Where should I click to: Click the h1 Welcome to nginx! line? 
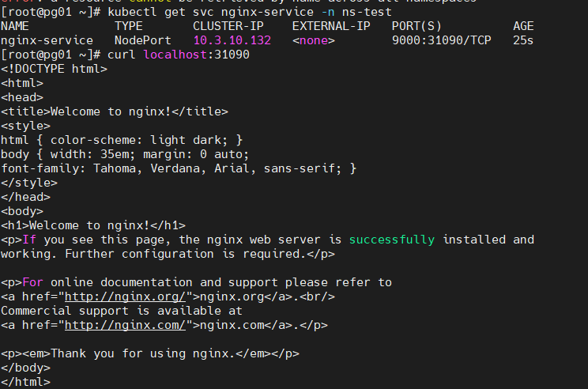coord(93,225)
